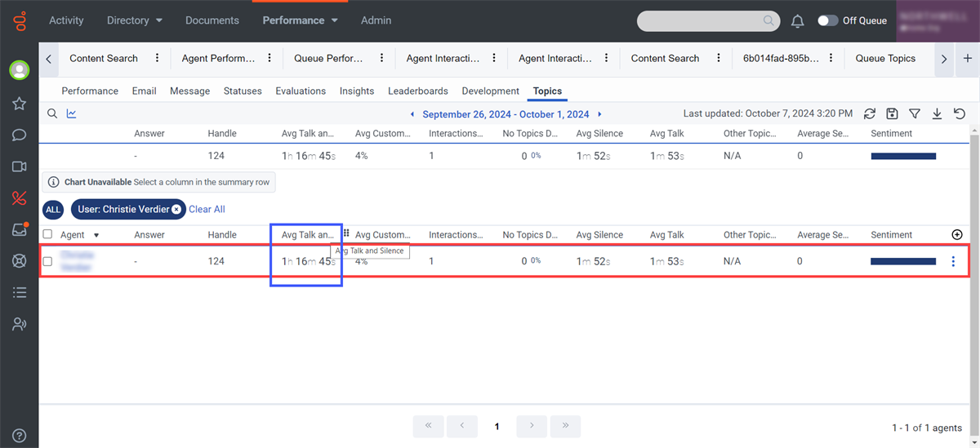
Task: Open the chat bubble icon in sidebar
Action: point(20,135)
